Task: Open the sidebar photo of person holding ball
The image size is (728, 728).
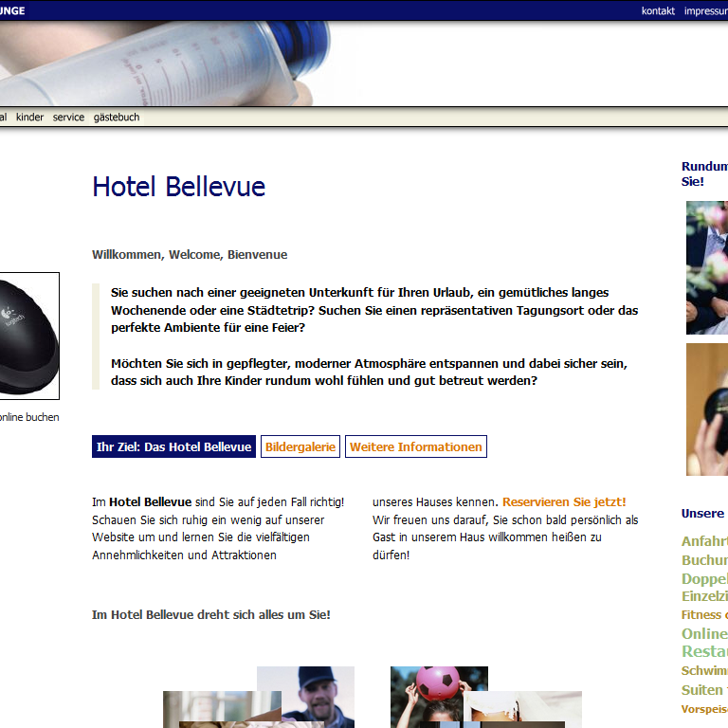Action: (707, 409)
